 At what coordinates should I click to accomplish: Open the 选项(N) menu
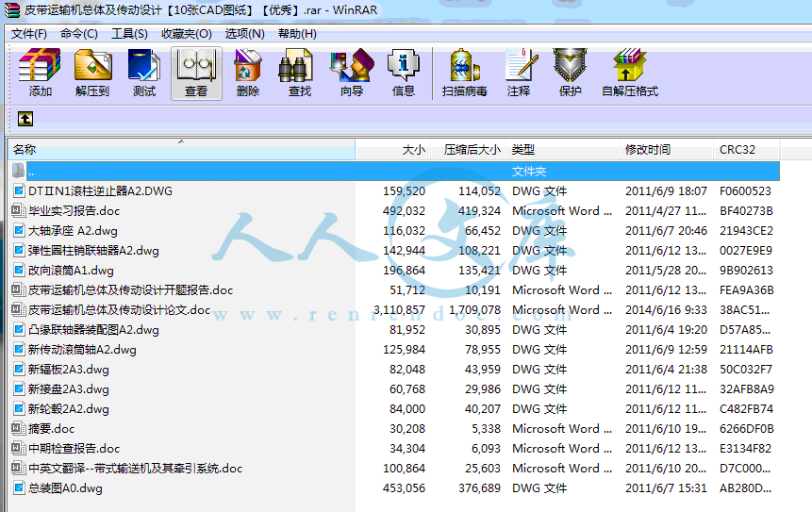(244, 34)
